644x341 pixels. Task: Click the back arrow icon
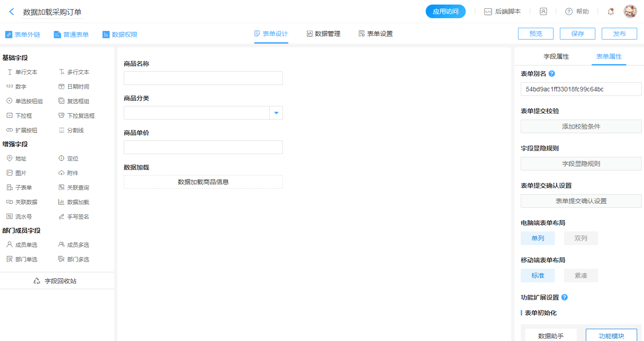[x=12, y=12]
